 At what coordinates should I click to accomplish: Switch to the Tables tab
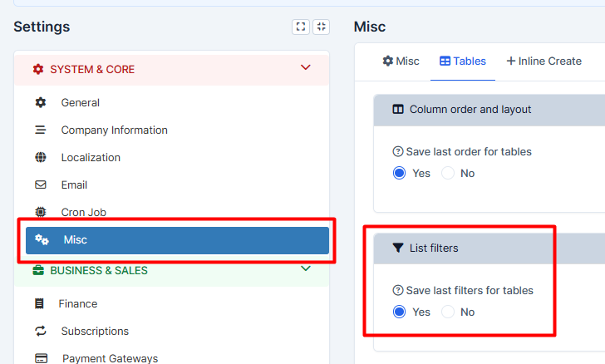pos(463,61)
